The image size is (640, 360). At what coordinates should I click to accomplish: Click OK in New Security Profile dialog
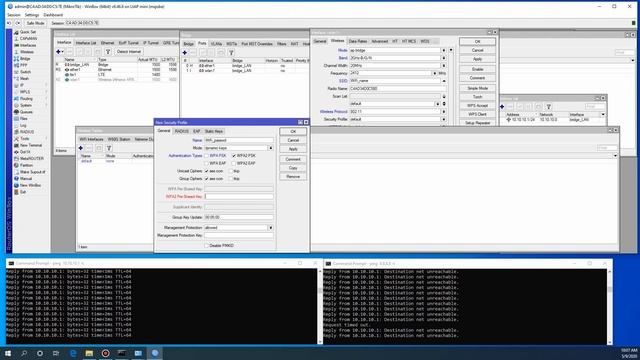pos(293,131)
